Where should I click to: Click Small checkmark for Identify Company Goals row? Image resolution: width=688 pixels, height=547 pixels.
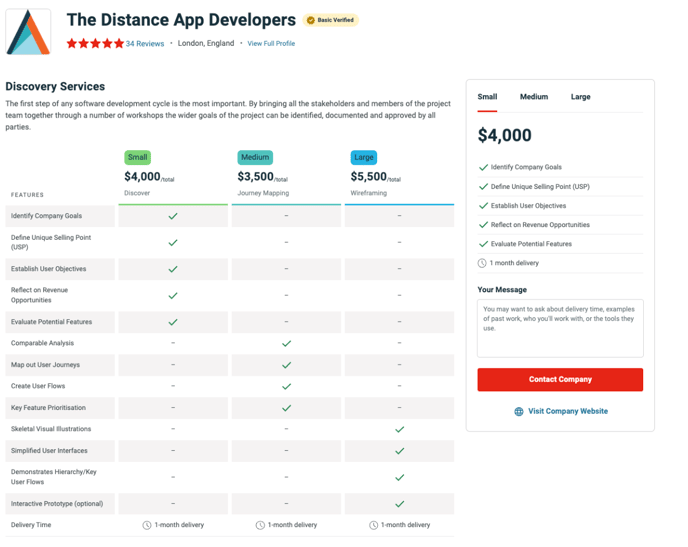click(x=173, y=216)
